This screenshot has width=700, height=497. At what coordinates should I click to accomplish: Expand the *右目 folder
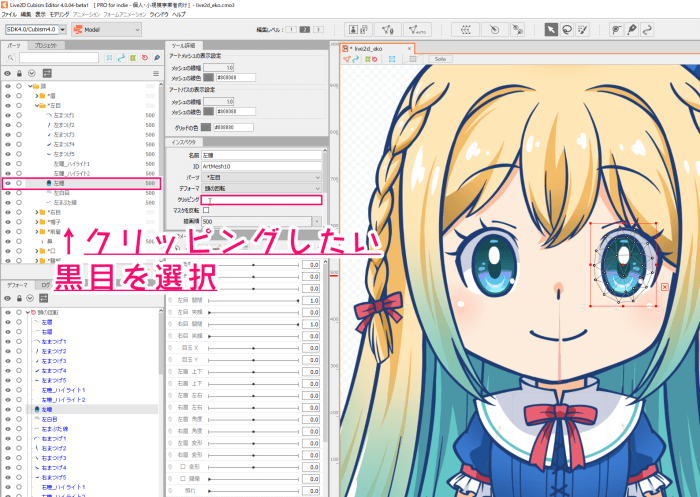pos(37,212)
